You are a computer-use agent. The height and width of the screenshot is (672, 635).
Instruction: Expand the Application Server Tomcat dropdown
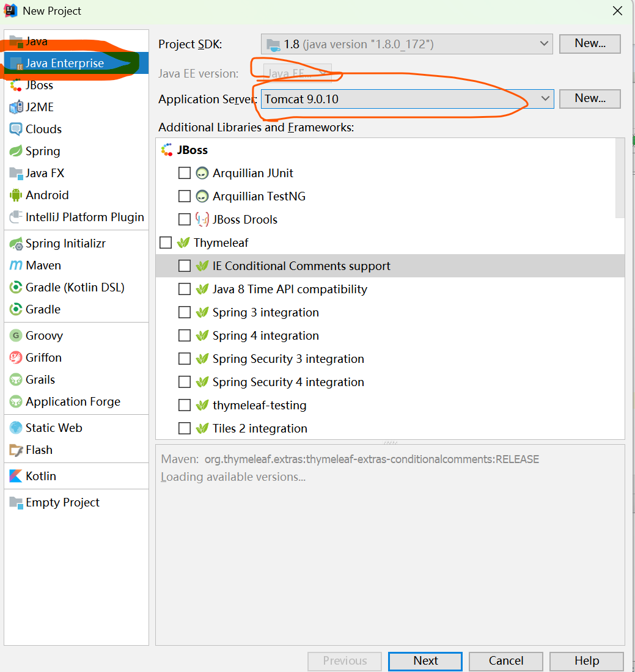(407, 99)
